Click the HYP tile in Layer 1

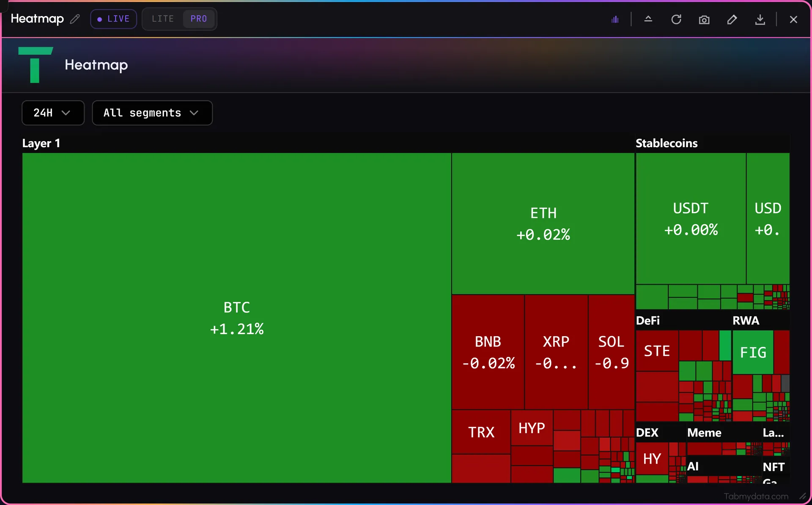coord(532,428)
